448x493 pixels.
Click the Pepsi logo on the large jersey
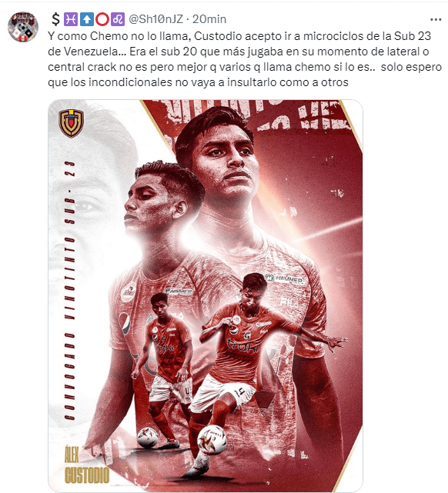125,323
